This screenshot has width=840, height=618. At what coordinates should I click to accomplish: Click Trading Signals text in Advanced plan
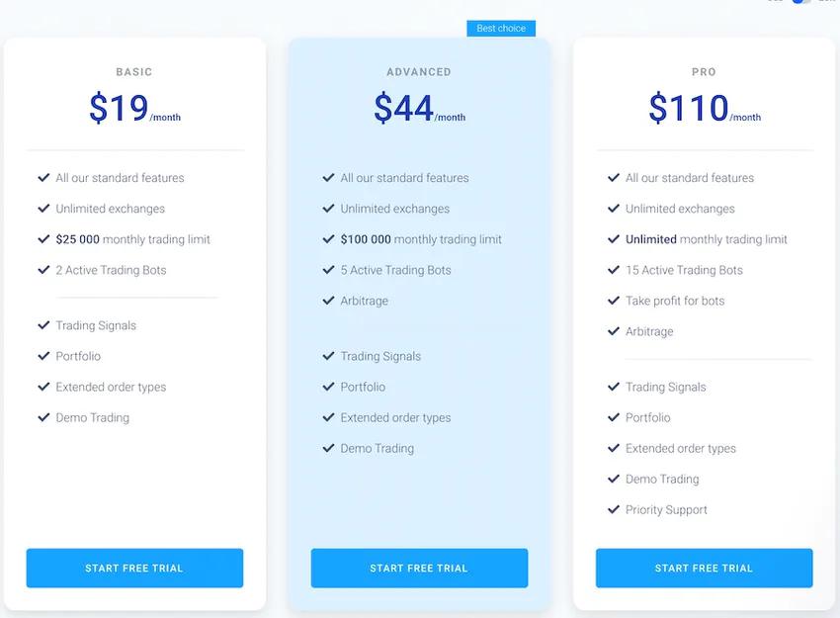tap(380, 356)
